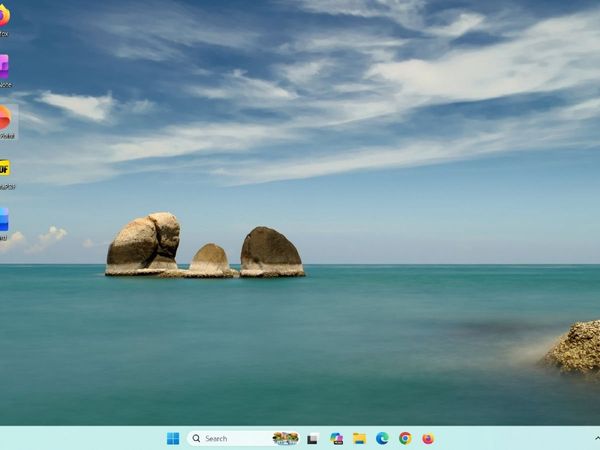Launch Google Chrome from the taskbar
This screenshot has width=600, height=450.
point(405,439)
